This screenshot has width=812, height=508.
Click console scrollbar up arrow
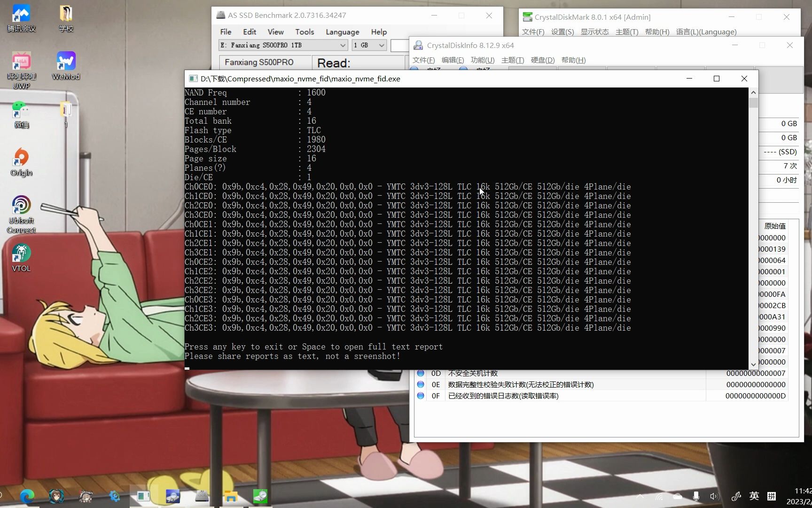pyautogui.click(x=753, y=93)
